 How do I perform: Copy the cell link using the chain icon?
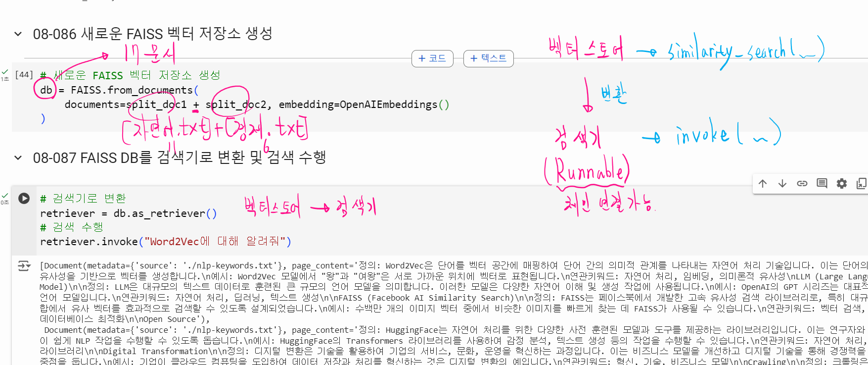tap(802, 184)
